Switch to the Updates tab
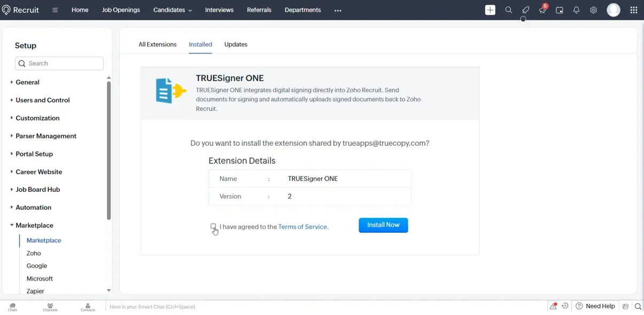 pyautogui.click(x=236, y=44)
